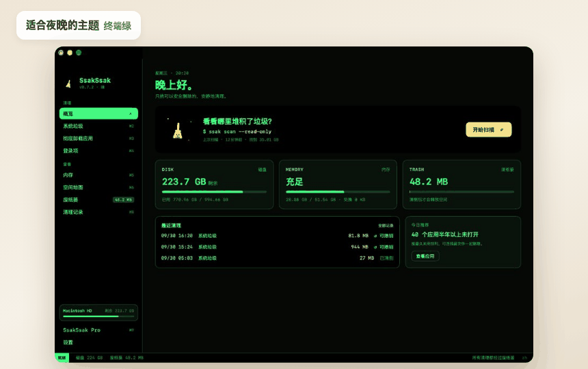The width and height of the screenshot is (588, 369).
Task: Click the TRASH size progress bar
Action: [x=462, y=192]
